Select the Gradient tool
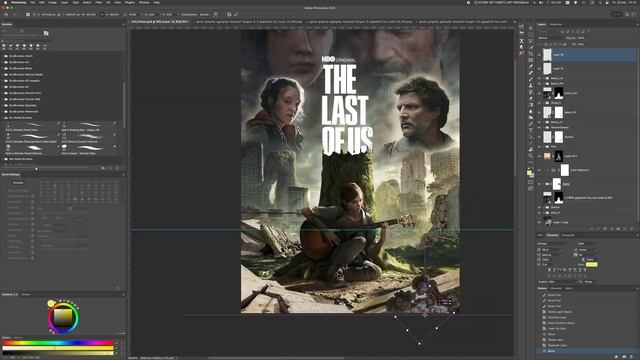 [531, 104]
